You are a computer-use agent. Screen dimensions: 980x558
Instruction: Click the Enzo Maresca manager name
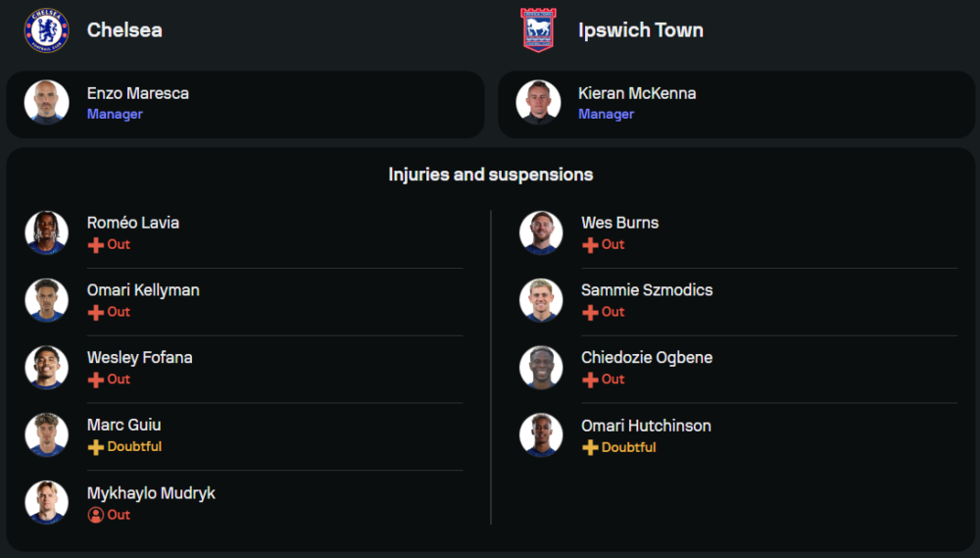pos(137,93)
